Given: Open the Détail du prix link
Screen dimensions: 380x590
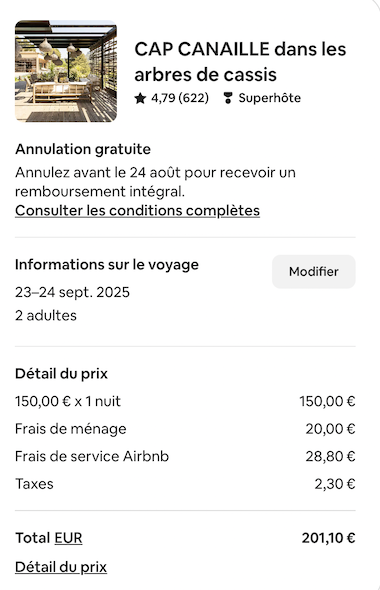Looking at the screenshot, I should pyautogui.click(x=61, y=567).
